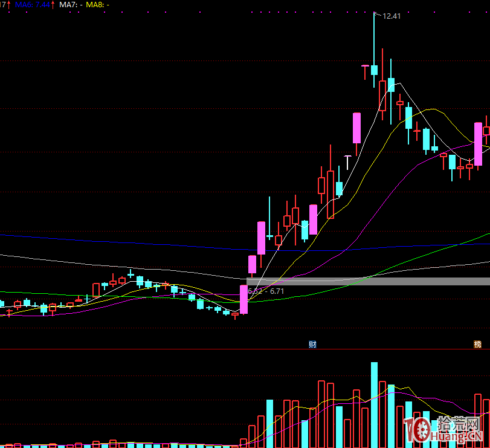This screenshot has width=490, height=448.
Task: Click the 6.52 - 6.71 gap label
Action: (266, 291)
